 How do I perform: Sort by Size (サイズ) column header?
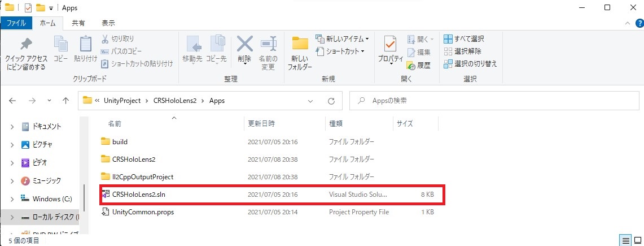click(x=405, y=123)
